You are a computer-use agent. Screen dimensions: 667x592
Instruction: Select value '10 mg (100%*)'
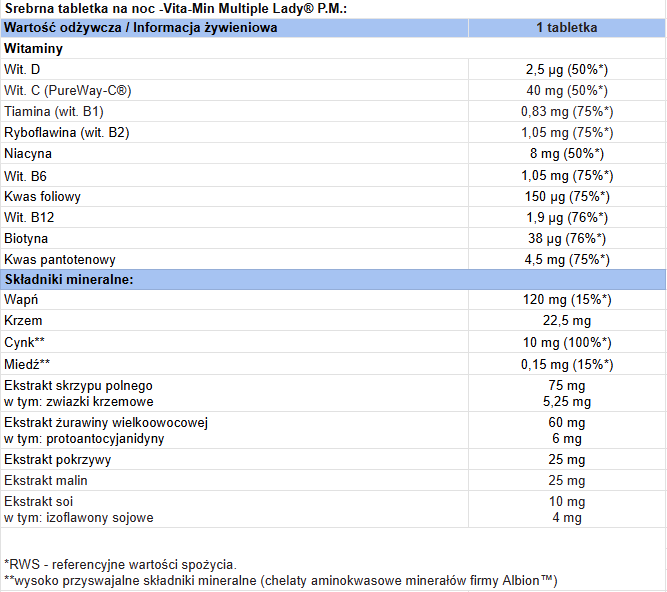point(567,342)
